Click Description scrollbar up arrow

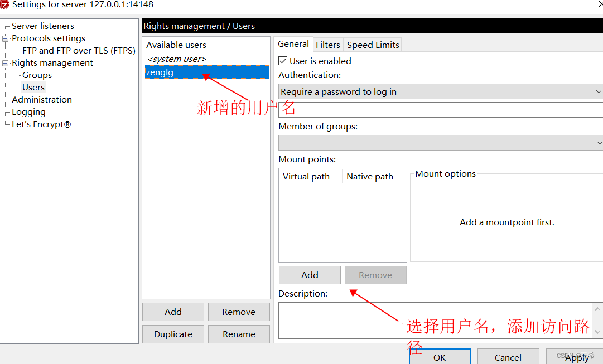(597, 309)
